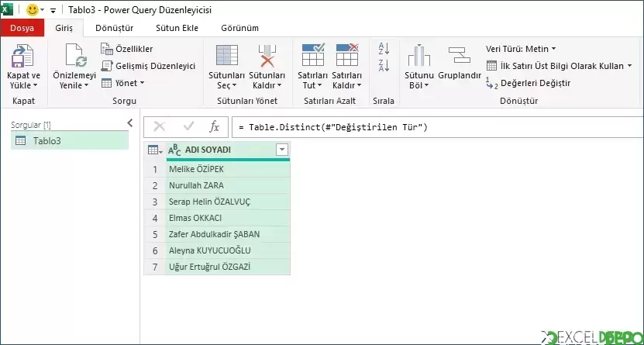Viewport: 644px width, 345px height.
Task: Cancel formula edit with the X icon
Action: click(159, 127)
